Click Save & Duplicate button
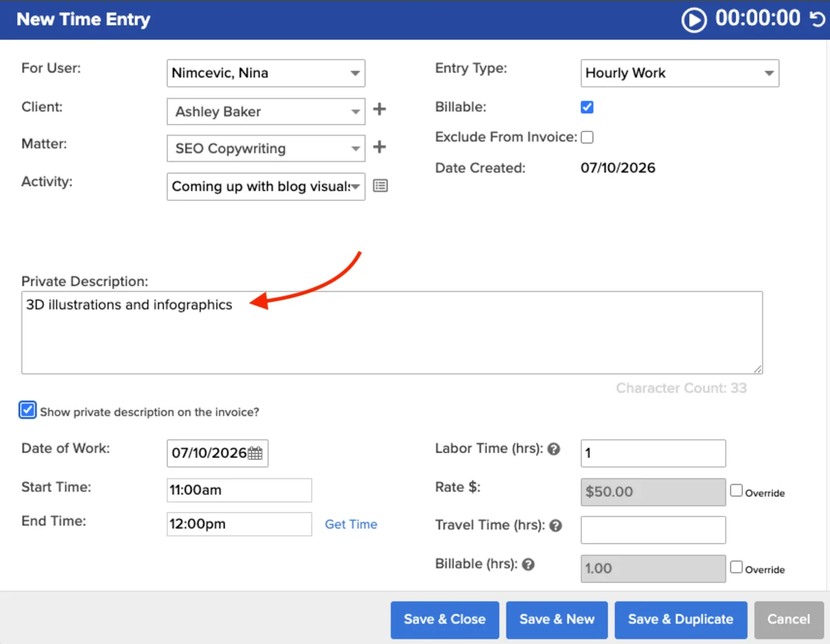Screen dimensions: 830x644 tap(681, 620)
